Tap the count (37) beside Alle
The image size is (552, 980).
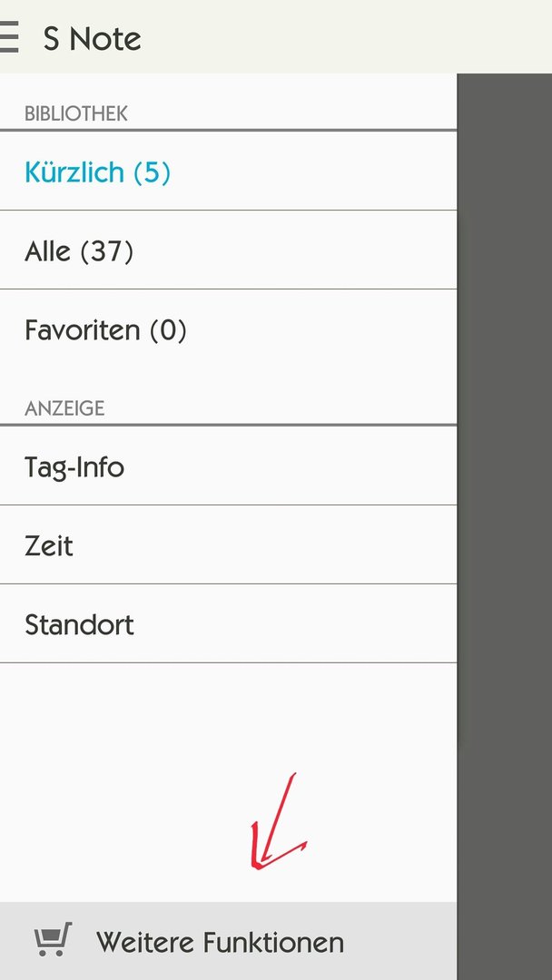pyautogui.click(x=107, y=252)
